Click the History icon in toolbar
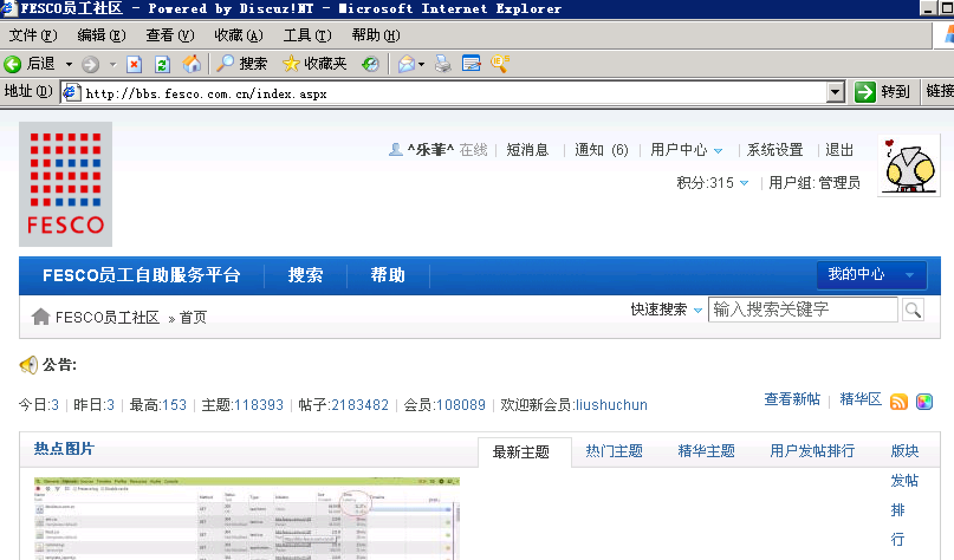 (370, 64)
